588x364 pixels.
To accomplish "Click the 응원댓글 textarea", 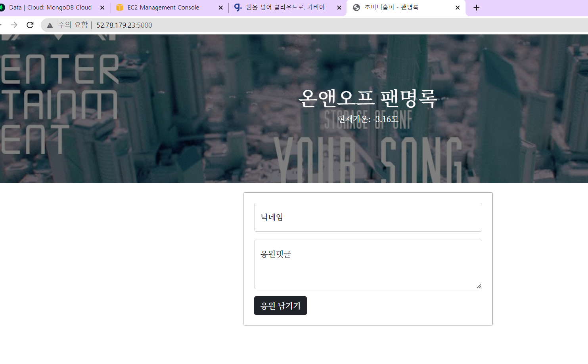I will coord(368,264).
